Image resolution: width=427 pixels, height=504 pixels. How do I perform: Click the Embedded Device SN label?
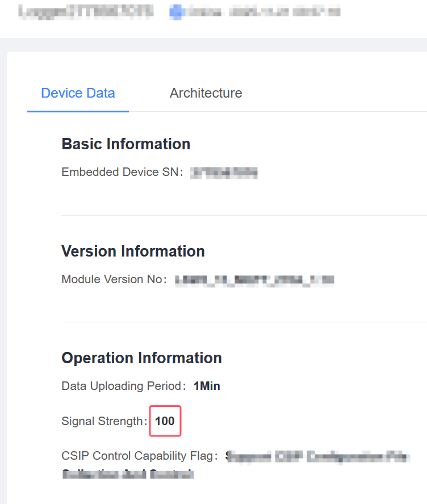pos(119,172)
